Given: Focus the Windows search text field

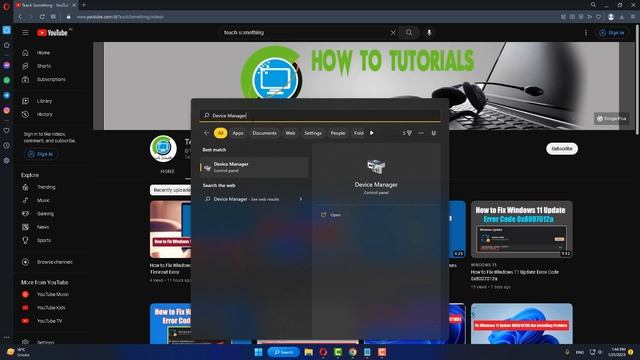Looking at the screenshot, I should click(x=320, y=116).
